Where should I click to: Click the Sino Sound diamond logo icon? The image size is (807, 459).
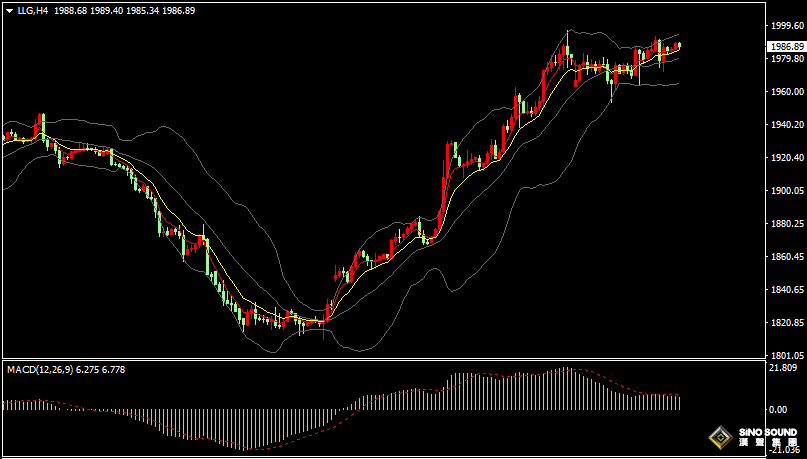pos(719,438)
